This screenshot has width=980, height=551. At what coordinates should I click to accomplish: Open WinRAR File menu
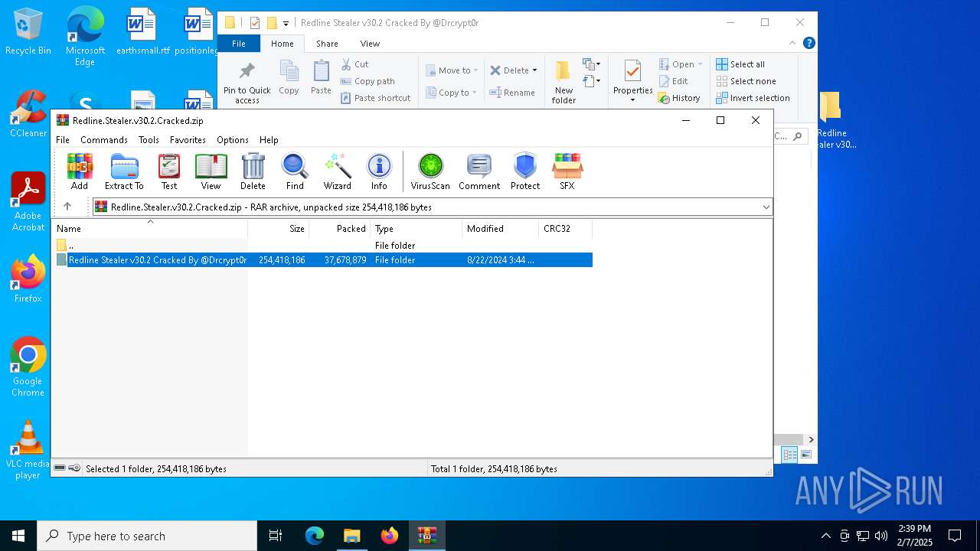[63, 140]
